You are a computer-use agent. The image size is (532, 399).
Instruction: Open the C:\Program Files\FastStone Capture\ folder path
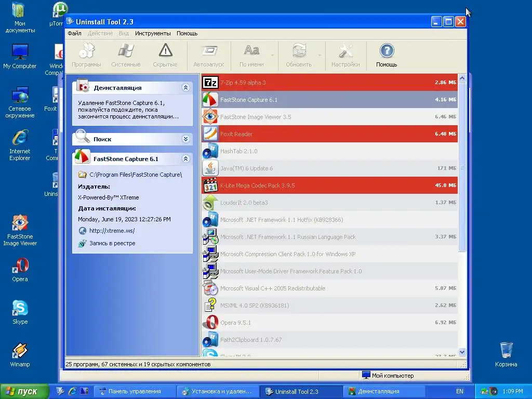pyautogui.click(x=136, y=175)
